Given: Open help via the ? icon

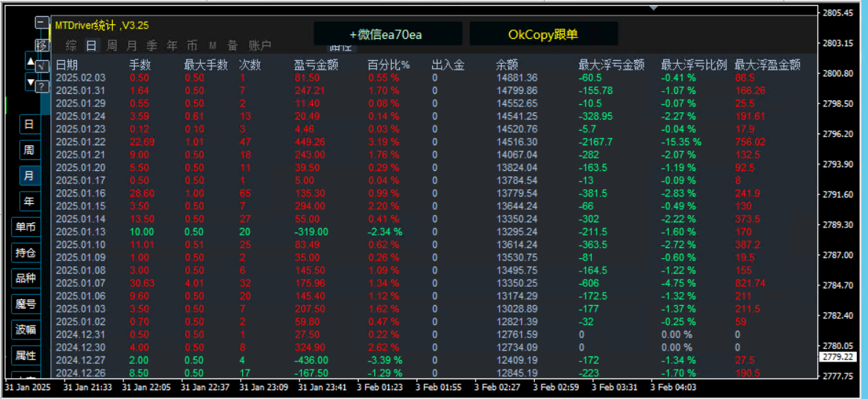Looking at the screenshot, I should point(42,87).
